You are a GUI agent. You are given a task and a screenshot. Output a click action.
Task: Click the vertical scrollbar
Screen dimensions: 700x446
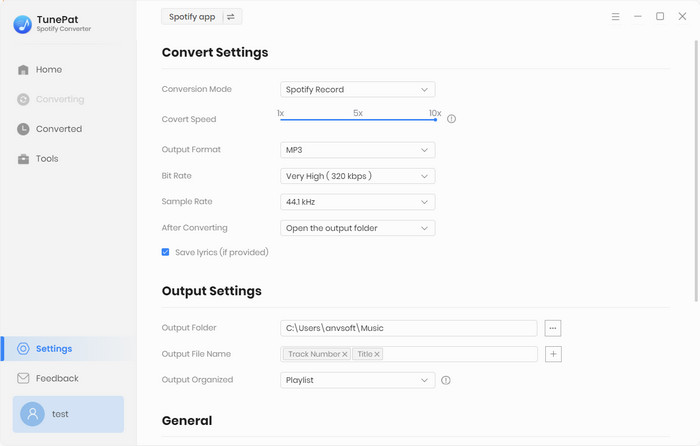tap(696, 171)
